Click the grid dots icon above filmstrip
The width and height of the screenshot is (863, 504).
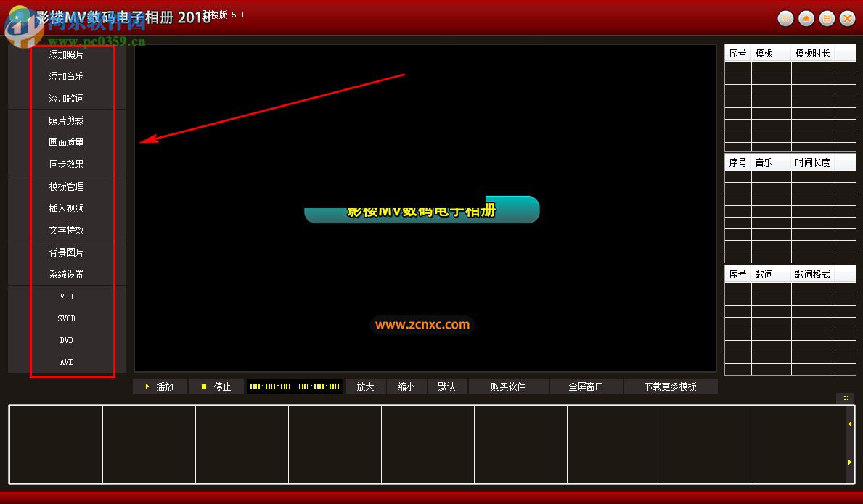[x=846, y=398]
